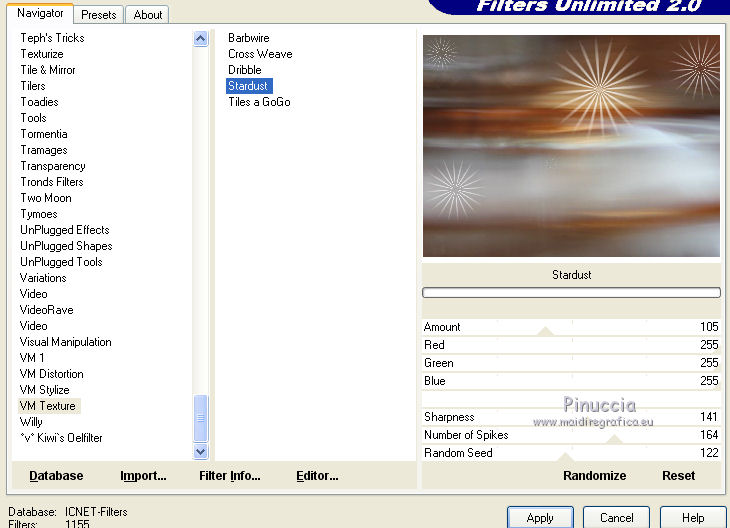Open the Editor... option
Viewport: 730px width, 528px height.
point(317,475)
